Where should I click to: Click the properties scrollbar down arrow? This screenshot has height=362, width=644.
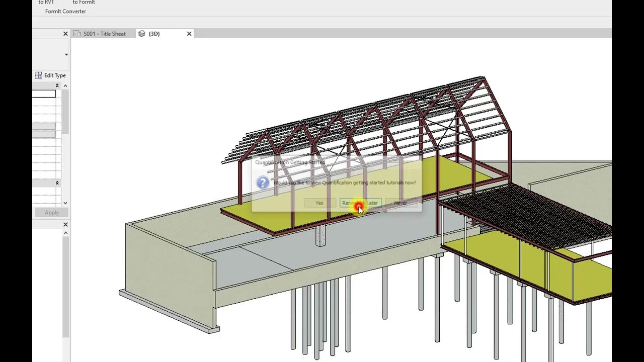[65, 203]
